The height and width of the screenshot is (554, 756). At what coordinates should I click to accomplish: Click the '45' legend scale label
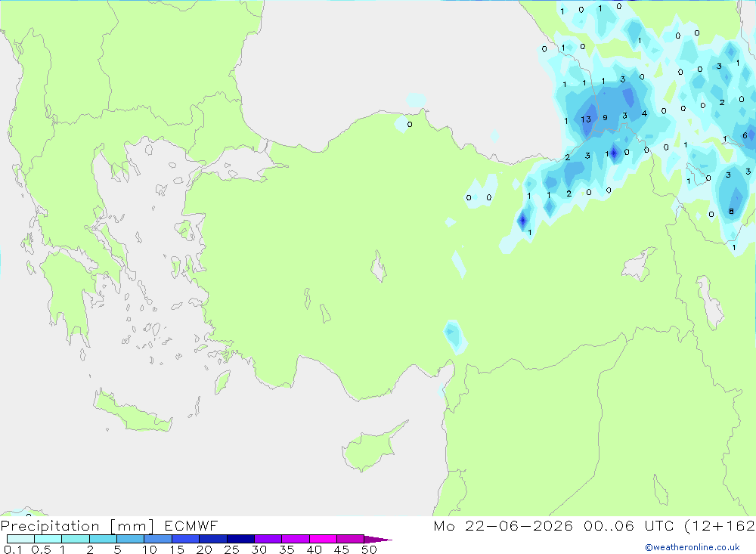342,549
